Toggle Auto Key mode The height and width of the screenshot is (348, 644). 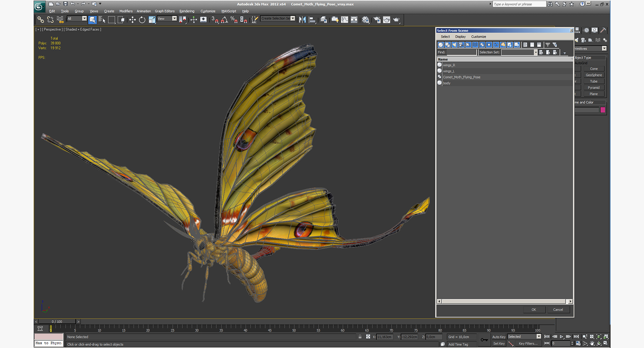tap(499, 337)
